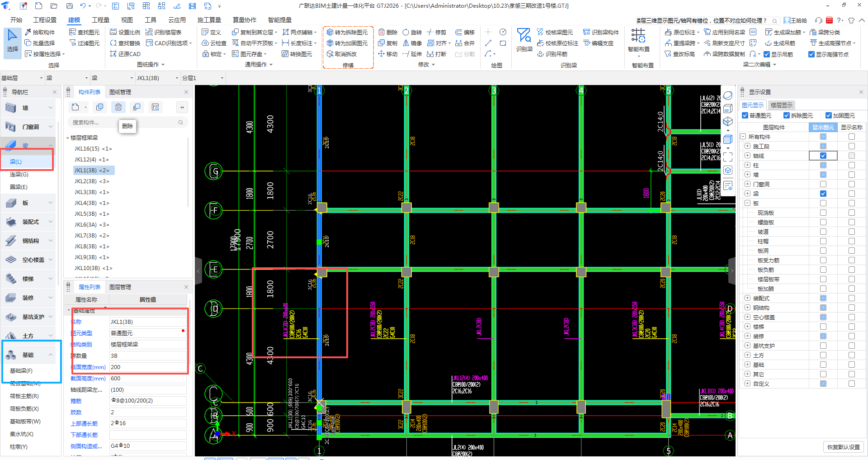868x460 pixels.
Task: Open 设置比例 in the ribbon
Action: [125, 32]
